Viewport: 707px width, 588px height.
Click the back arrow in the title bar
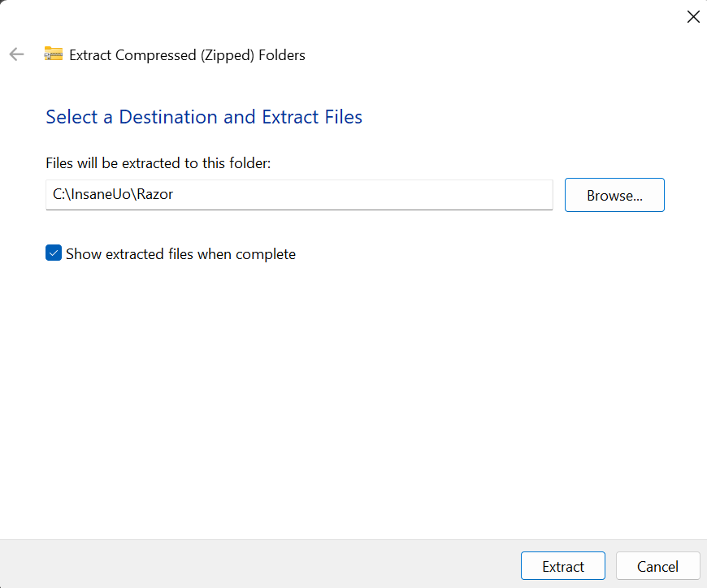16,54
